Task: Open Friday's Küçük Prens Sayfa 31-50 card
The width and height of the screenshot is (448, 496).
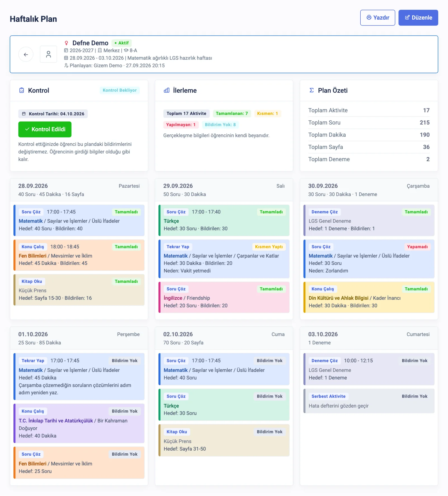Action: pyautogui.click(x=224, y=440)
